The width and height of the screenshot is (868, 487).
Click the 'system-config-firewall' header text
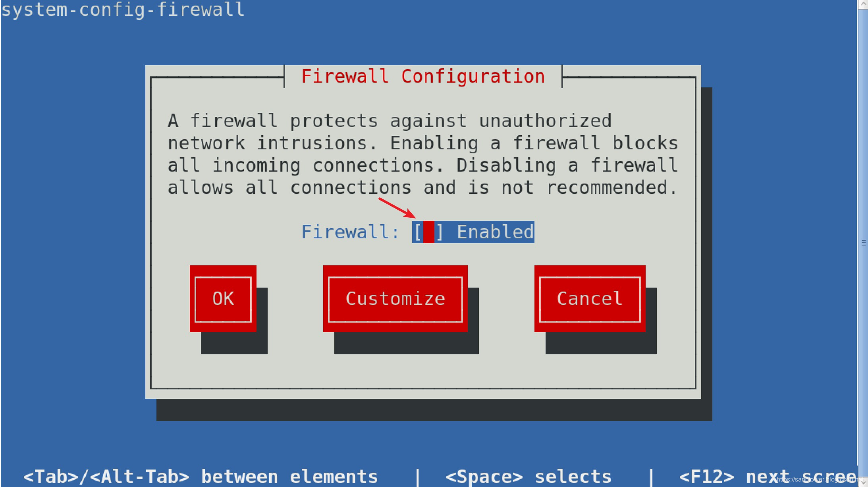[123, 10]
